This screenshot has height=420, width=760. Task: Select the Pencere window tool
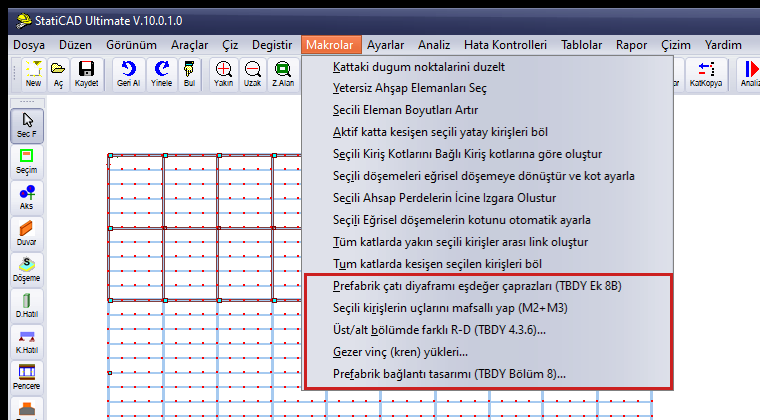27,377
